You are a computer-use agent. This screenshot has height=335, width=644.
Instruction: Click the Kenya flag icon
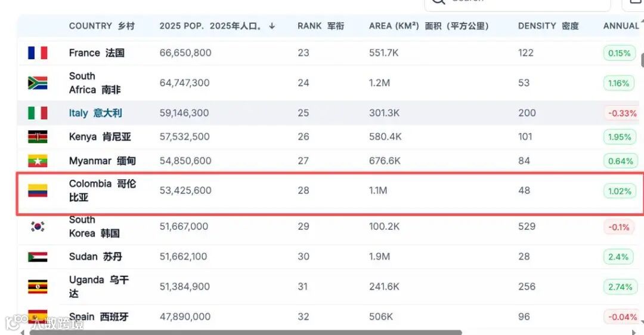38,137
